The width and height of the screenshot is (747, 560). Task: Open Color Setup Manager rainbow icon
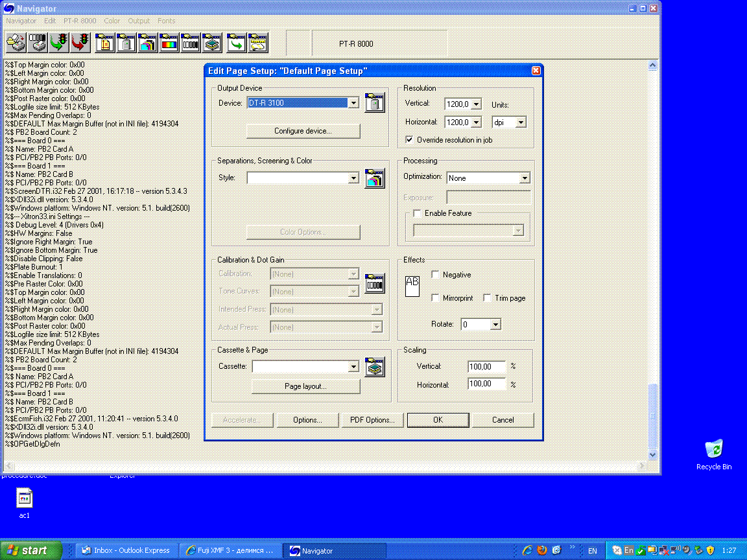(x=169, y=43)
